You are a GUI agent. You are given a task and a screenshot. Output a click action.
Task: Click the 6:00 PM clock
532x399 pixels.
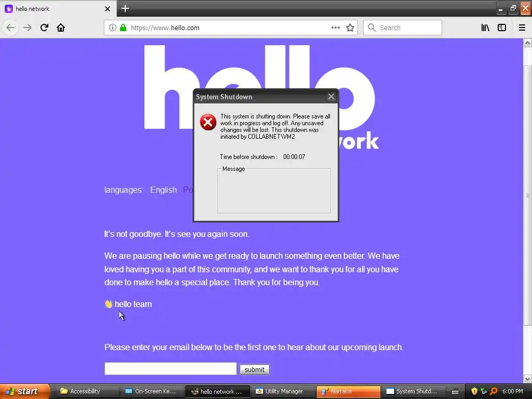click(x=513, y=391)
